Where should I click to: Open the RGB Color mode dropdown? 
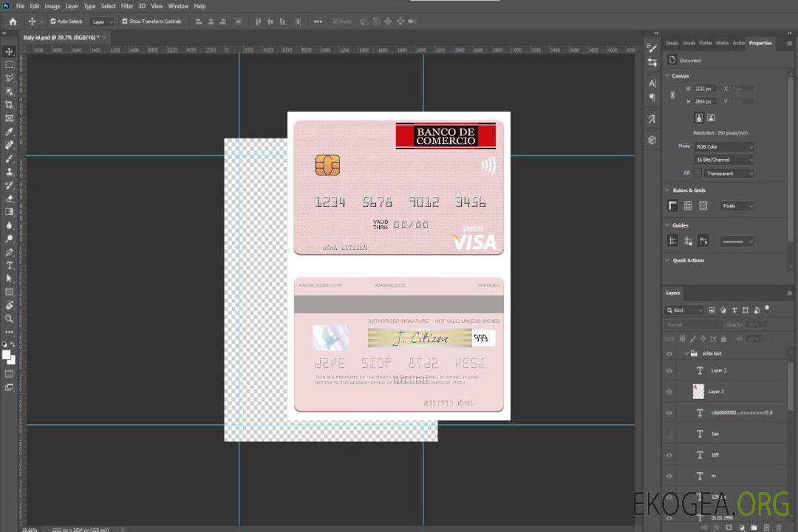723,146
